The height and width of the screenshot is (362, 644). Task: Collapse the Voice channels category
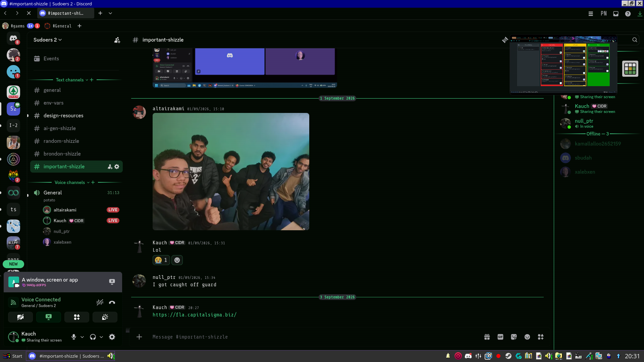coord(72,182)
